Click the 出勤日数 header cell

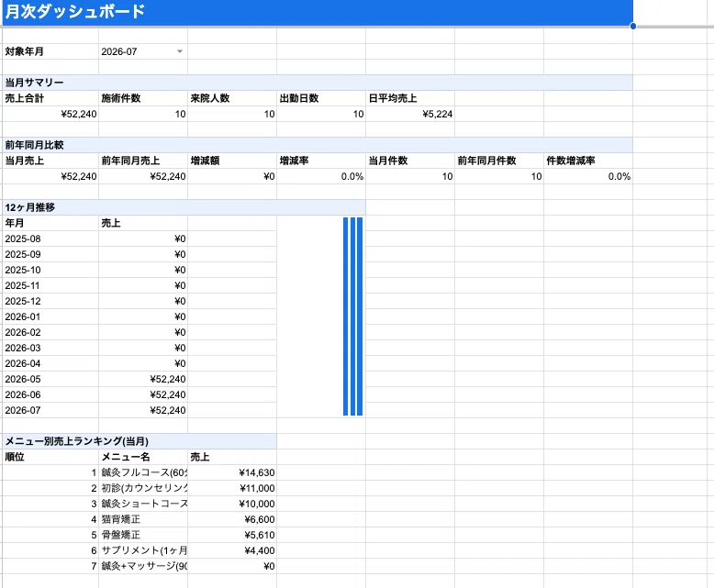321,98
